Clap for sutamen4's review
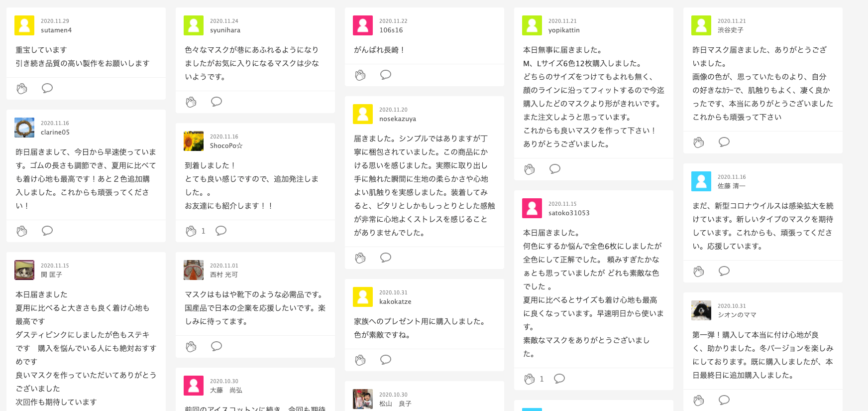 click(22, 89)
